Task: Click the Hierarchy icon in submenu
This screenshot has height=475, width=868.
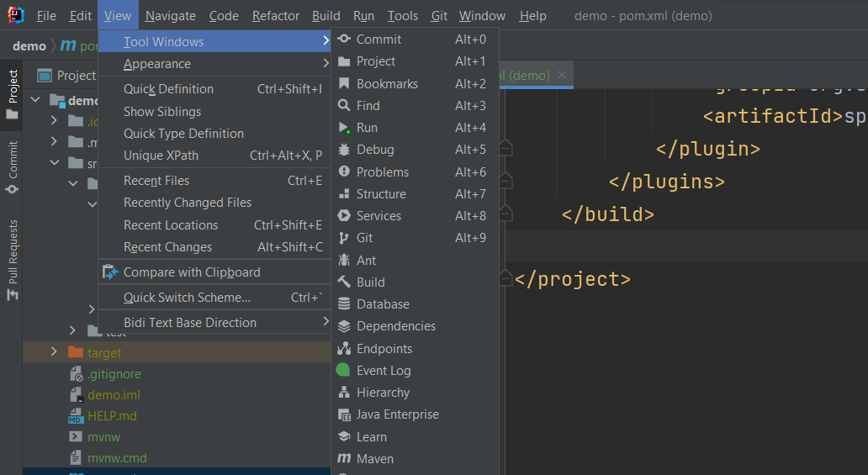Action: (344, 393)
